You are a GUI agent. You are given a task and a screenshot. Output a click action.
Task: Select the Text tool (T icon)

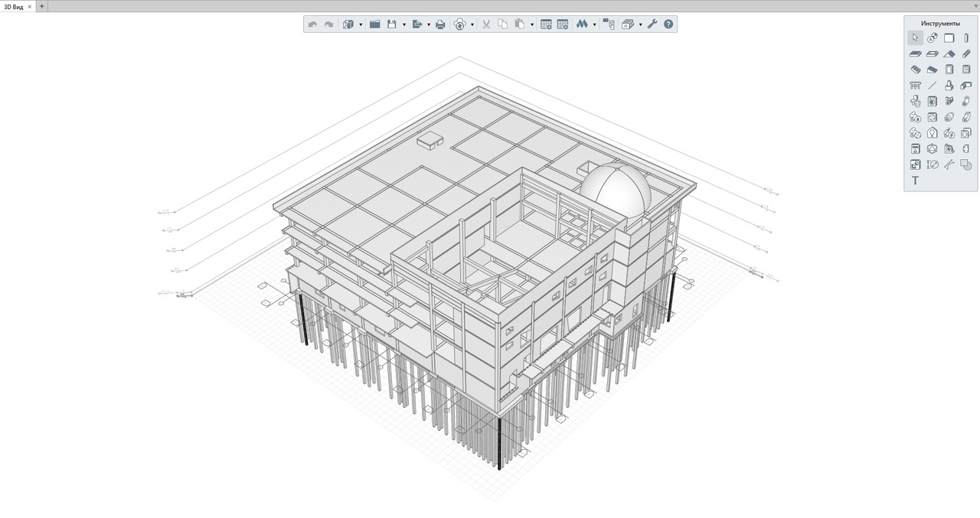tap(915, 181)
